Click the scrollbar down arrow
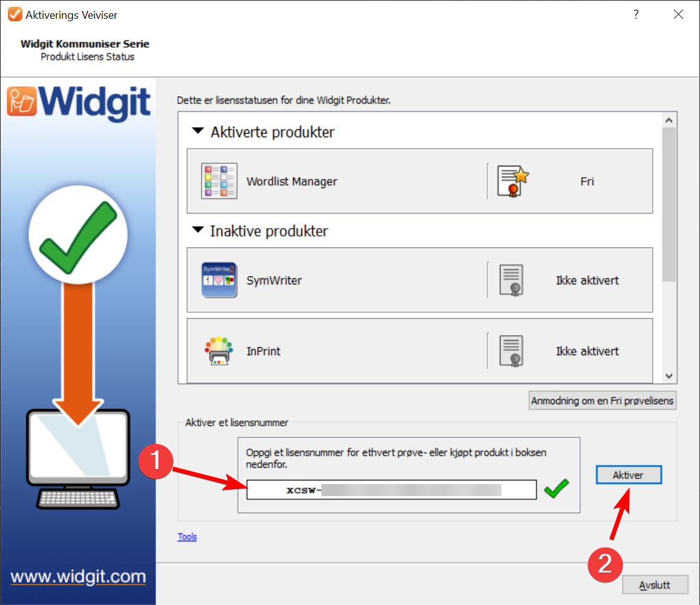 (x=669, y=376)
